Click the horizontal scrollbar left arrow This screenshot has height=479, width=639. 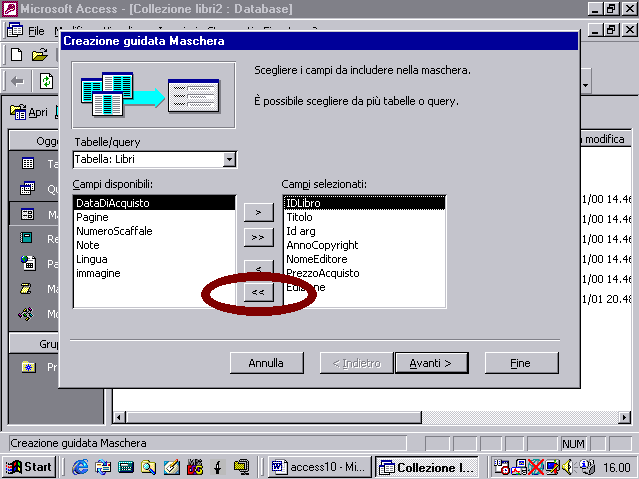(x=119, y=417)
